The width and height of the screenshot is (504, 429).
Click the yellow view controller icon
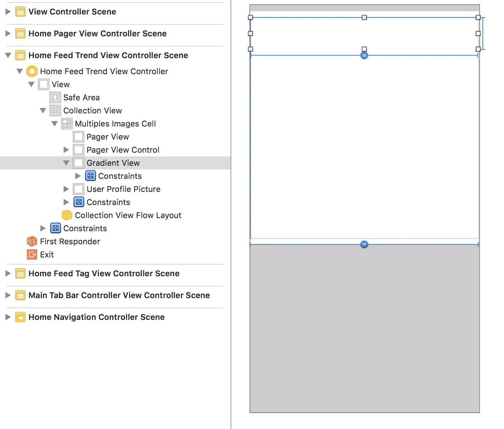pyautogui.click(x=32, y=71)
